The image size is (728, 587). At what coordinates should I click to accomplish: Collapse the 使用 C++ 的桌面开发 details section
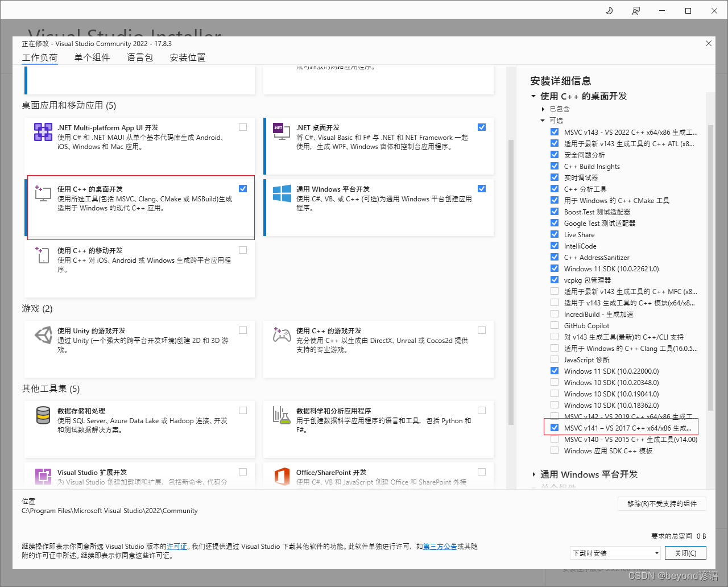533,97
